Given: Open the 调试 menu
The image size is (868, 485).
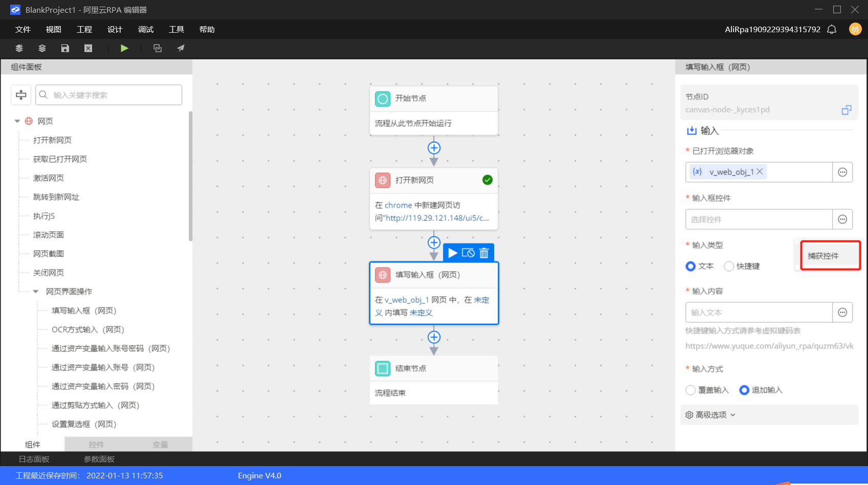Looking at the screenshot, I should click(x=146, y=29).
